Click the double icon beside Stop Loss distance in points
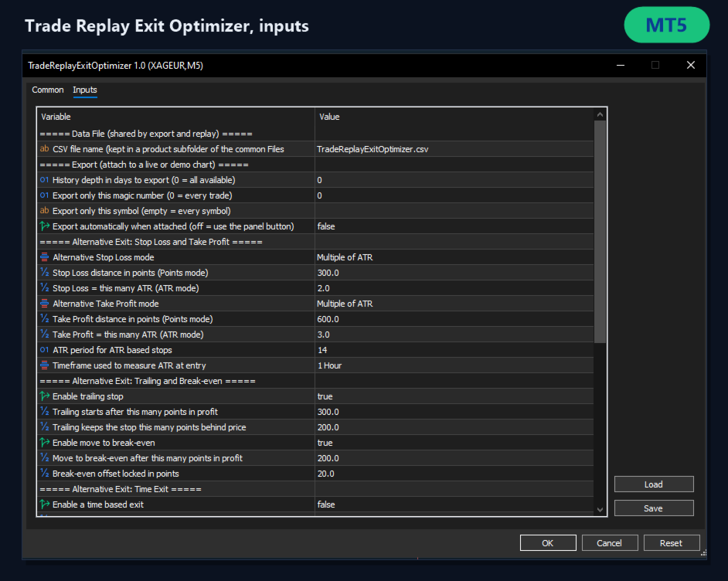The height and width of the screenshot is (581, 728). [x=45, y=273]
